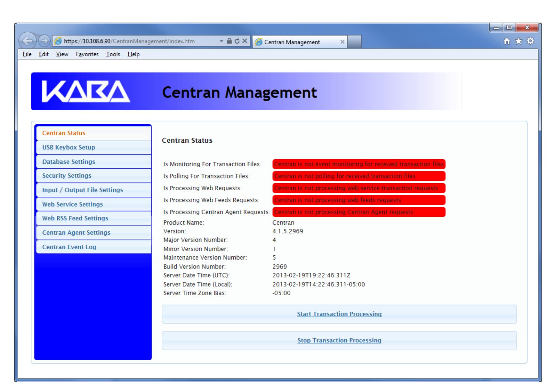551x392 pixels.
Task: View the security lock icon in address bar
Action: [x=229, y=41]
